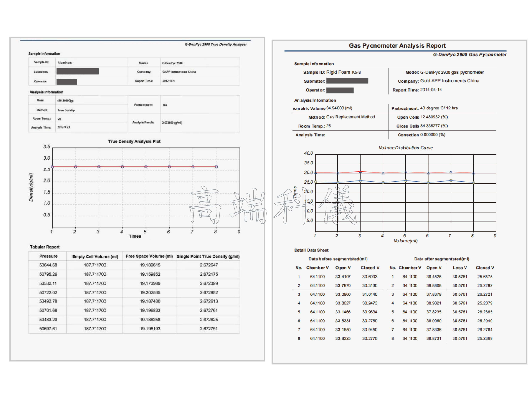Image resolution: width=532 pixels, height=399 pixels.
Task: Click pretreatment value 'NA' in left report
Action: click(165, 105)
